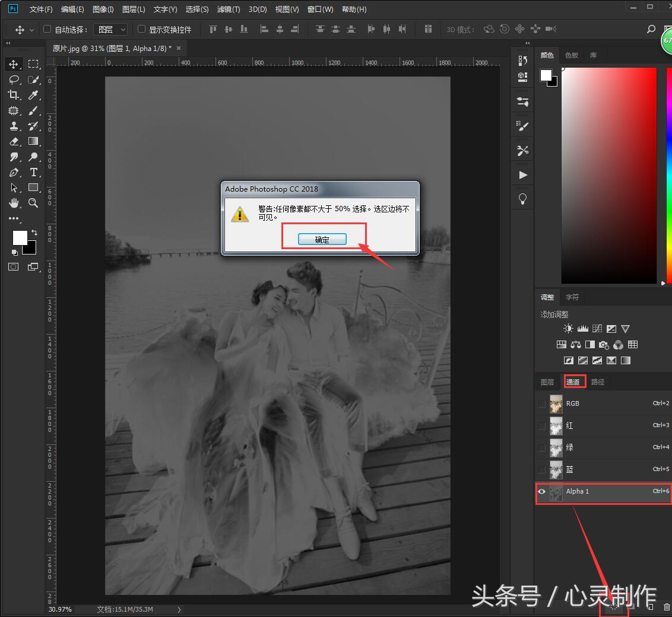Add a Brightness/Contrast adjustment
Image resolution: width=672 pixels, height=617 pixels.
click(x=568, y=329)
